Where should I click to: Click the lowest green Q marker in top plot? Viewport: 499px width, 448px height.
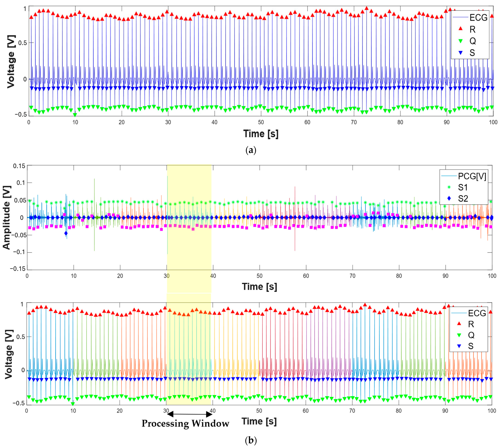[x=75, y=115]
